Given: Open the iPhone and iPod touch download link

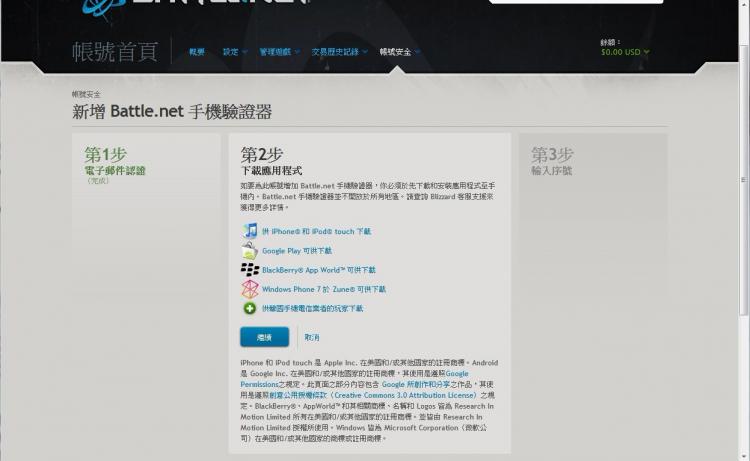Looking at the screenshot, I should 316,231.
